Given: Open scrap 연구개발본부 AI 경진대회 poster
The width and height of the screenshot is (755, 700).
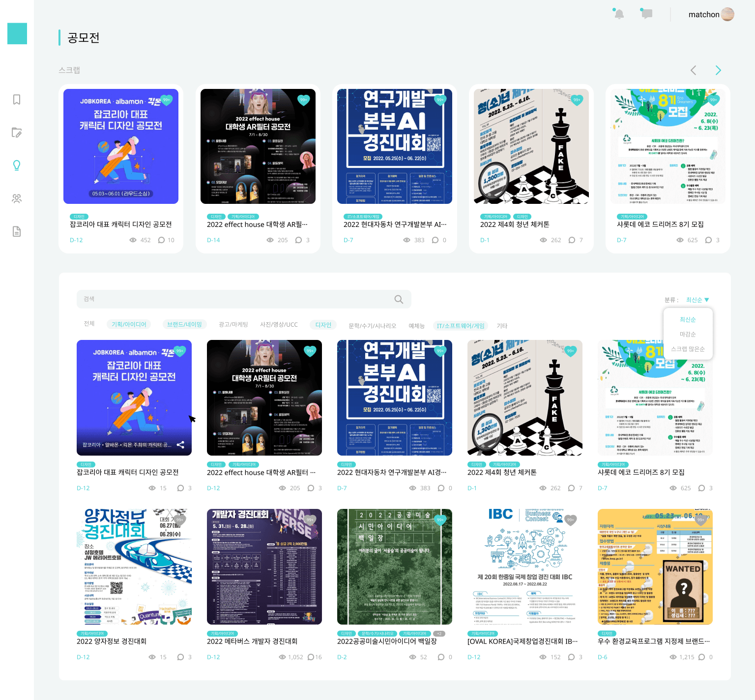Looking at the screenshot, I should 395,146.
